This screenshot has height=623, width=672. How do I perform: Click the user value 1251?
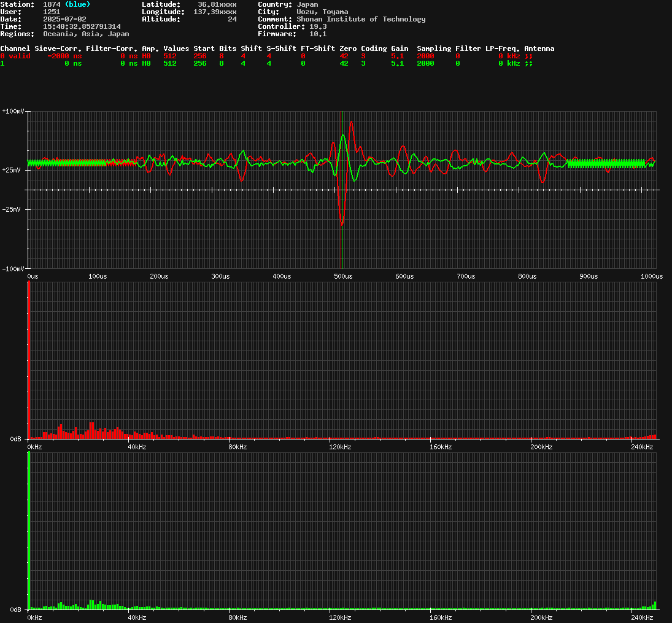52,12
